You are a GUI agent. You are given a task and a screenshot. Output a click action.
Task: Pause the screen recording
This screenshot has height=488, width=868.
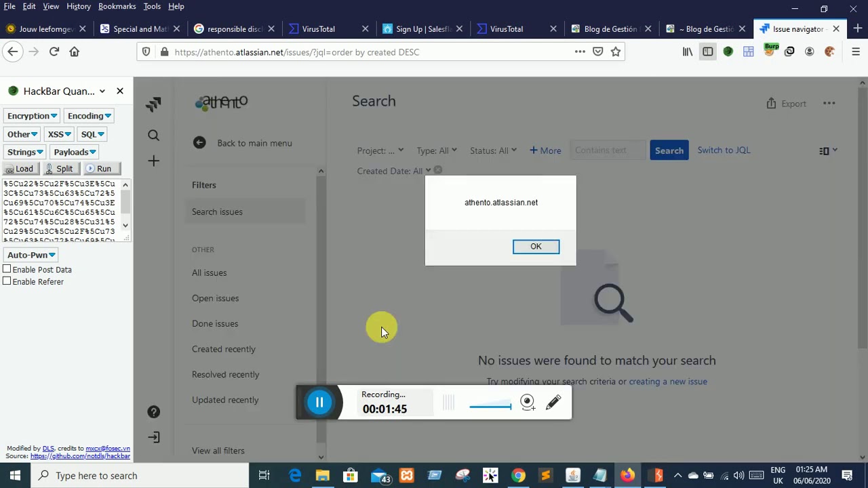click(x=319, y=403)
